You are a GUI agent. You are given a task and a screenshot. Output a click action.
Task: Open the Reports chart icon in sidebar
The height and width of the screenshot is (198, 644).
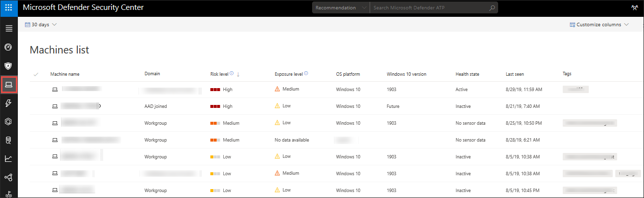point(8,159)
